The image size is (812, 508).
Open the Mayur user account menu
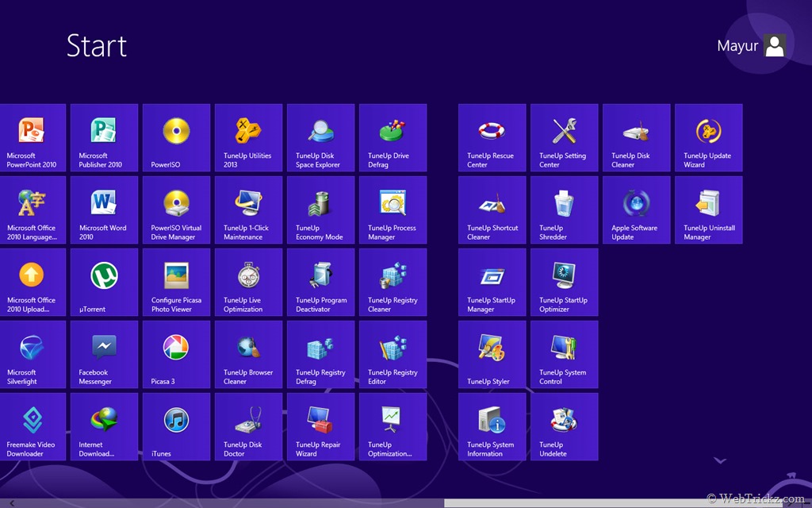point(752,45)
